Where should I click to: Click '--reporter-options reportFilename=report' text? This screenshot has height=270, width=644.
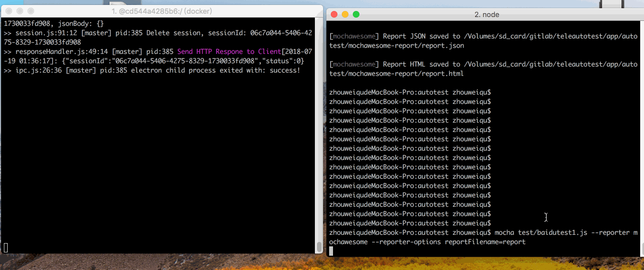click(x=449, y=242)
